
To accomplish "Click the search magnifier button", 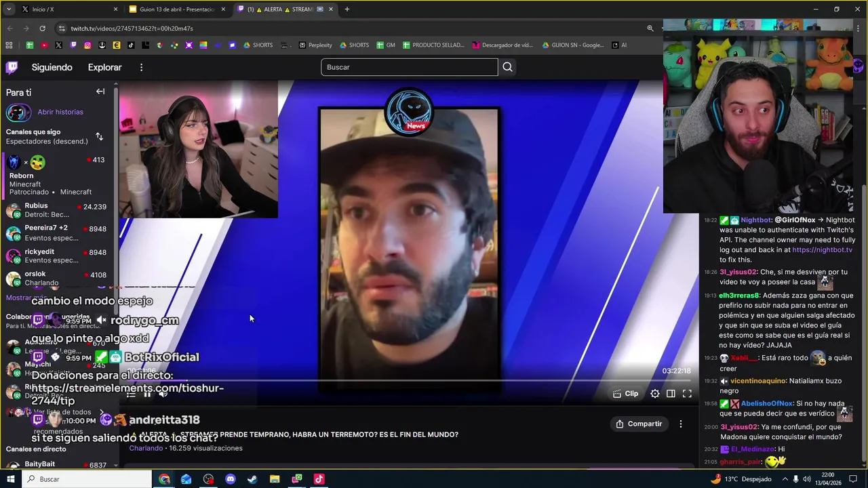I will pos(507,67).
